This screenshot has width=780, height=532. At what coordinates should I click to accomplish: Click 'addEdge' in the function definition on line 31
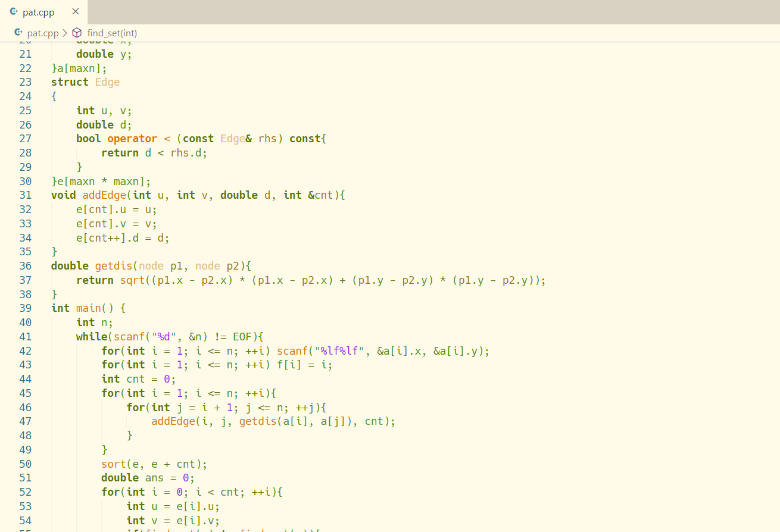coord(104,195)
